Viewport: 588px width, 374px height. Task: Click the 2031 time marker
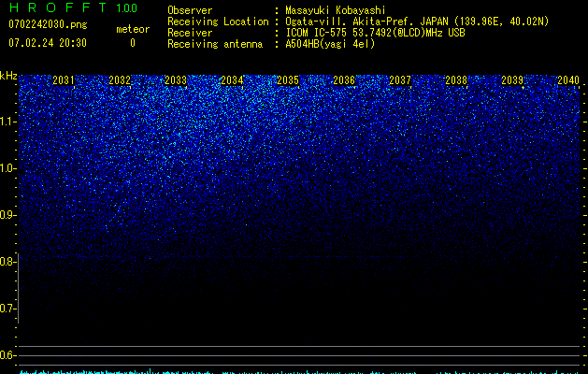click(x=64, y=80)
